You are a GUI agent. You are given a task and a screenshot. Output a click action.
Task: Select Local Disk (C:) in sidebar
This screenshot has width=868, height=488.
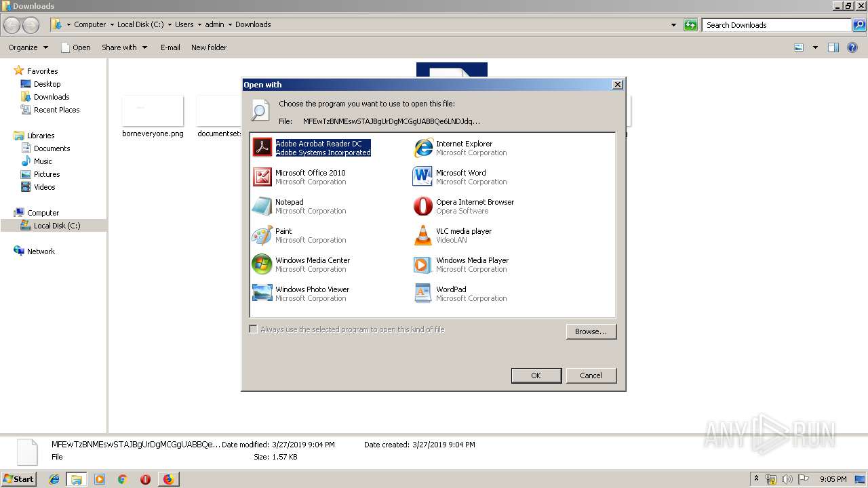point(57,226)
